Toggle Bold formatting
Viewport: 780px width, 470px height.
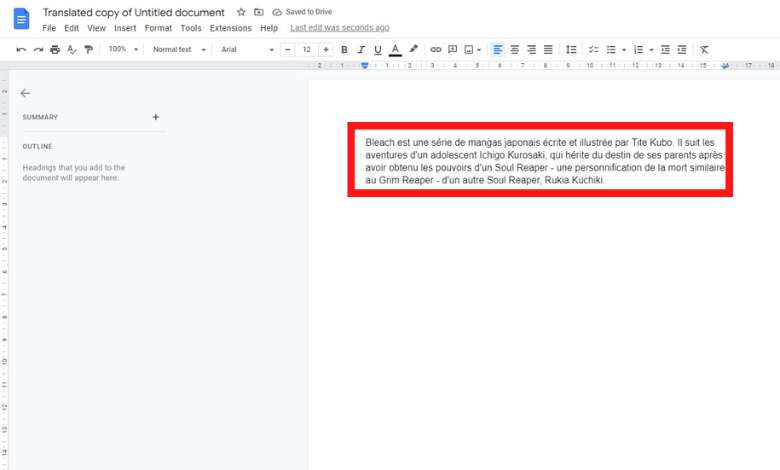[x=344, y=50]
